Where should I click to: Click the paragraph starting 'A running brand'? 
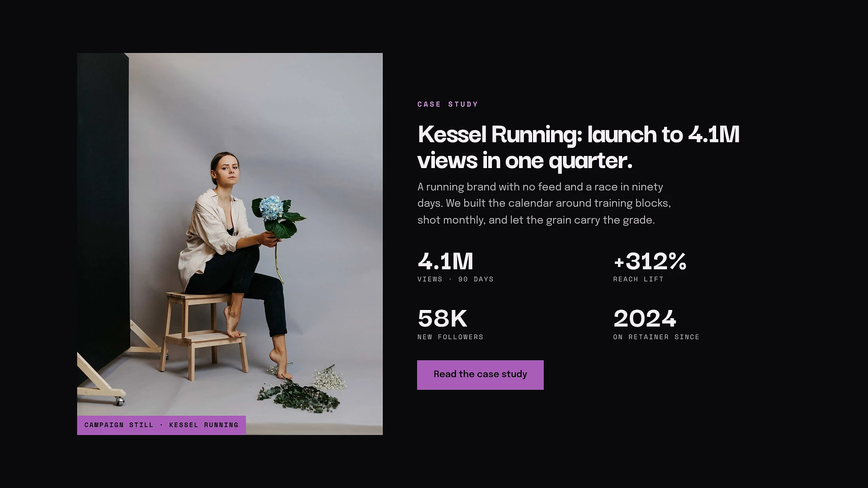point(544,203)
